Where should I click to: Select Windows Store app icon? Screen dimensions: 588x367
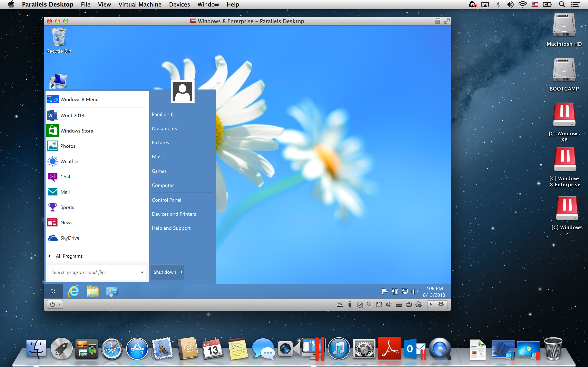pos(52,130)
